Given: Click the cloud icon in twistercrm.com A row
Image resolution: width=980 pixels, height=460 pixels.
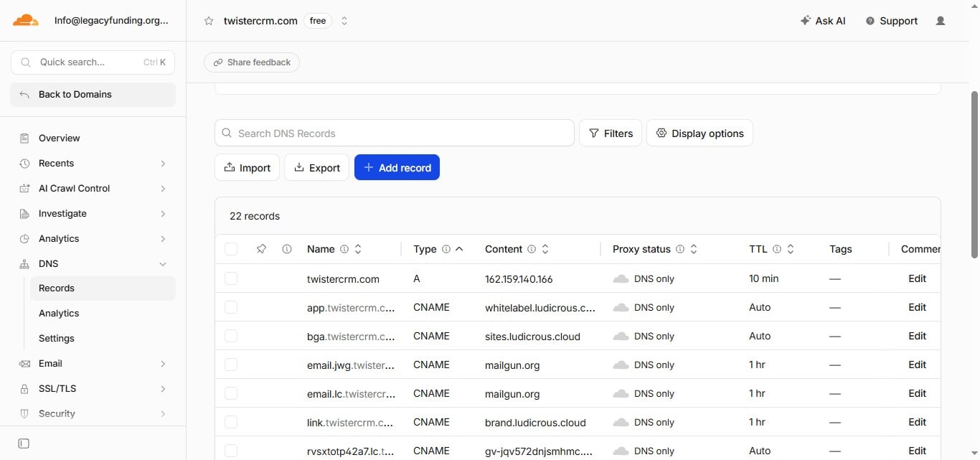Looking at the screenshot, I should pyautogui.click(x=621, y=278).
